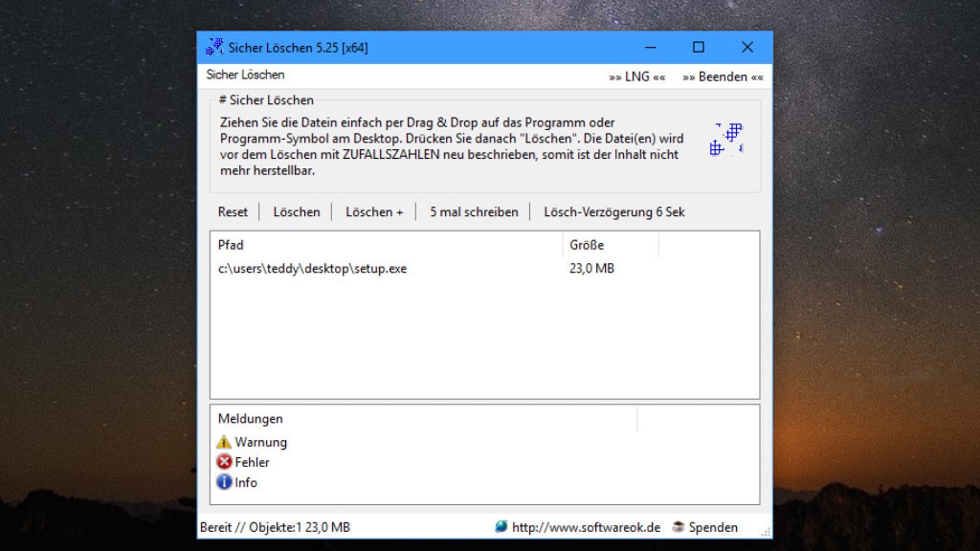
Task: Select the setup.exe file entry
Action: [313, 269]
